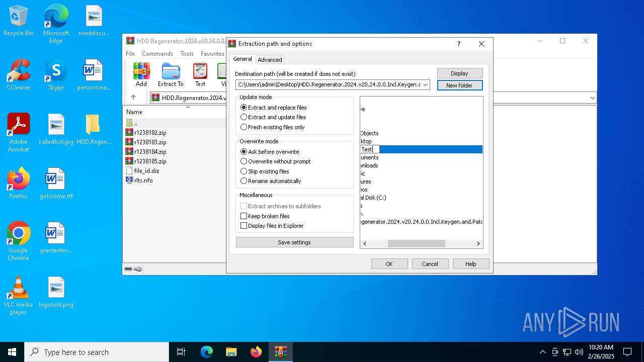Switch to the General tab
644x362 pixels.
pos(243,59)
